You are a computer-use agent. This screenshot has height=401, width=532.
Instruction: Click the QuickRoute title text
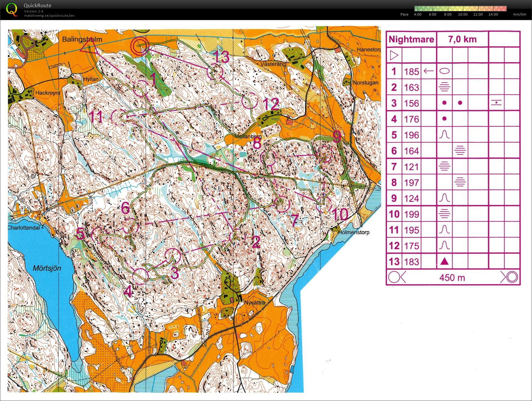pyautogui.click(x=37, y=5)
